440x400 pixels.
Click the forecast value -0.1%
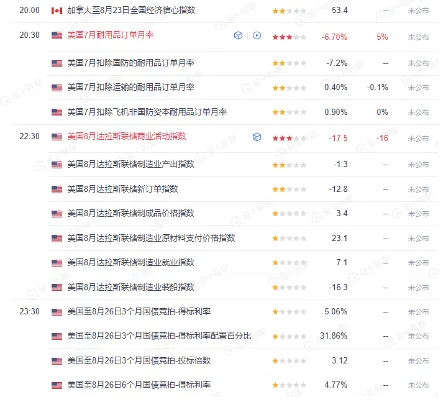378,88
